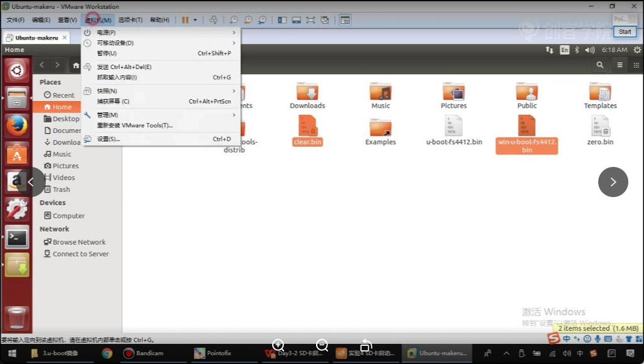Select 抓取输入内容(I) menu entry
Image resolution: width=644 pixels, height=364 pixels.
(x=161, y=77)
